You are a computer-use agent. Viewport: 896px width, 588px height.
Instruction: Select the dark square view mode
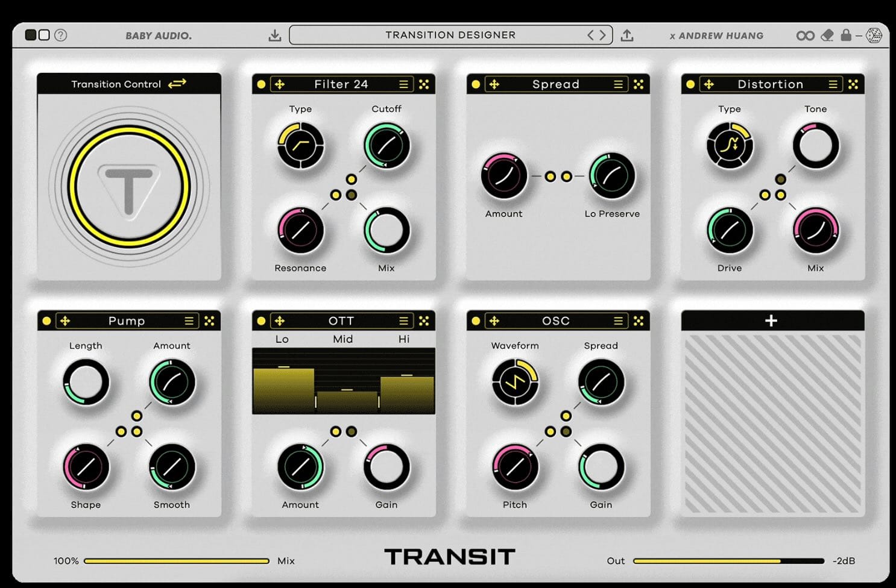[30, 35]
